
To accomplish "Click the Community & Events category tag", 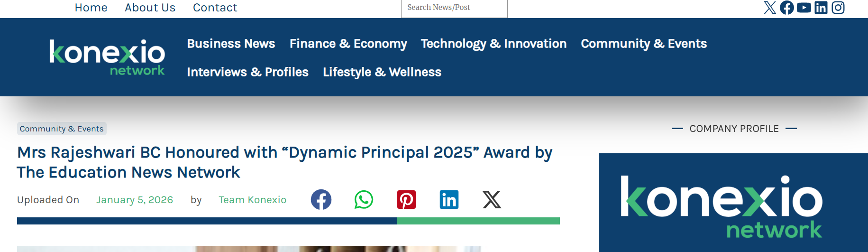I will pyautogui.click(x=62, y=129).
